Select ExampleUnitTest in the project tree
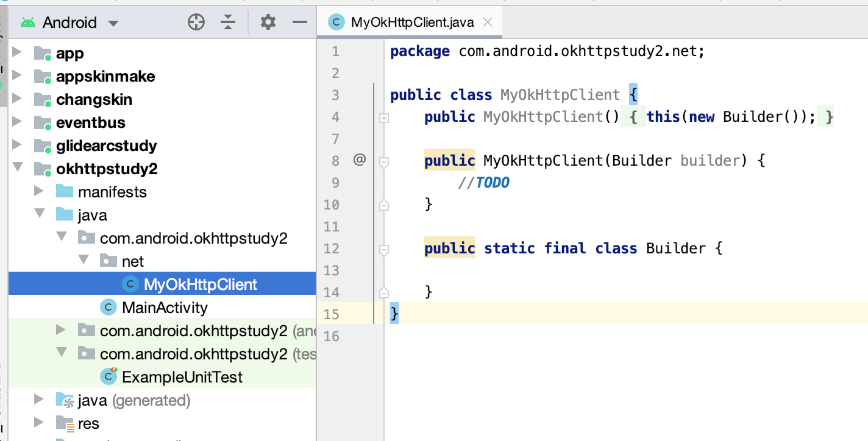Viewport: 868px width, 441px height. tap(182, 377)
